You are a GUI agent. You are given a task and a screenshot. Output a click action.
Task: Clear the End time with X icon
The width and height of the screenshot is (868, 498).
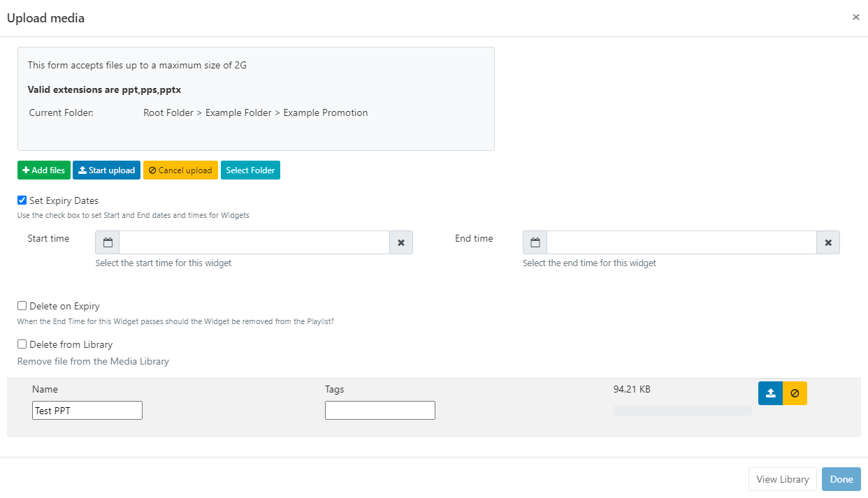[x=828, y=242]
